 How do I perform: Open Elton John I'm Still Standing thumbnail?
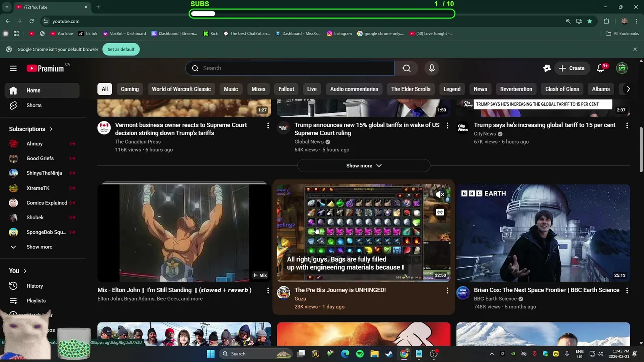click(x=184, y=233)
